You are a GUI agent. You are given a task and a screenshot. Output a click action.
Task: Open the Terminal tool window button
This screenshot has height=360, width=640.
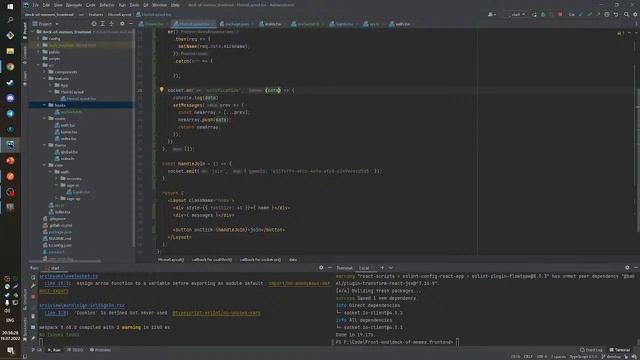620,350
